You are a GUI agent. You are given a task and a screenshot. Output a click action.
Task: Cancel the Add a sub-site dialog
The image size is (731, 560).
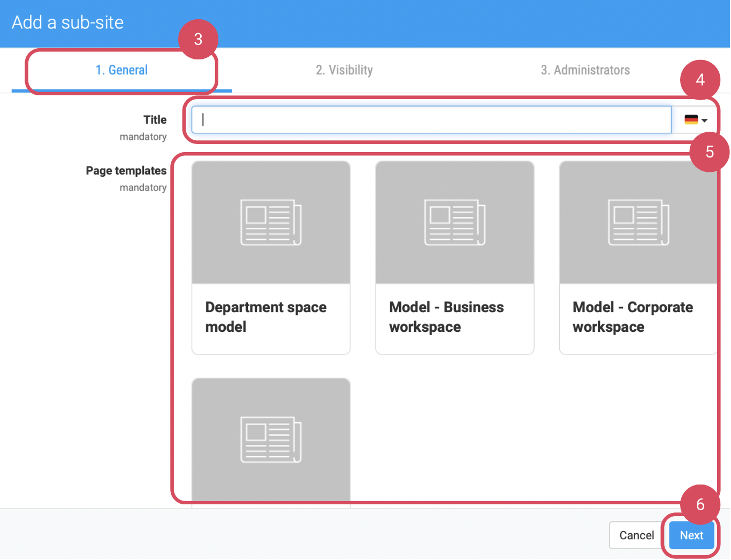(x=636, y=535)
